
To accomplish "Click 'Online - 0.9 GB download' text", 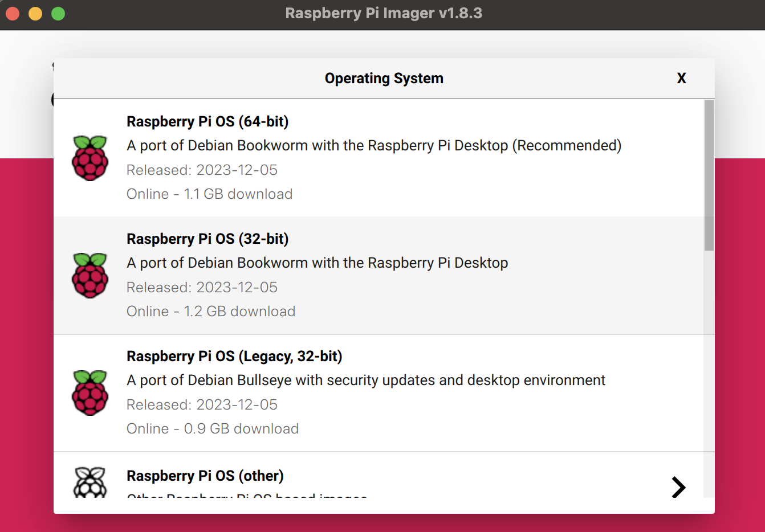I will [213, 429].
